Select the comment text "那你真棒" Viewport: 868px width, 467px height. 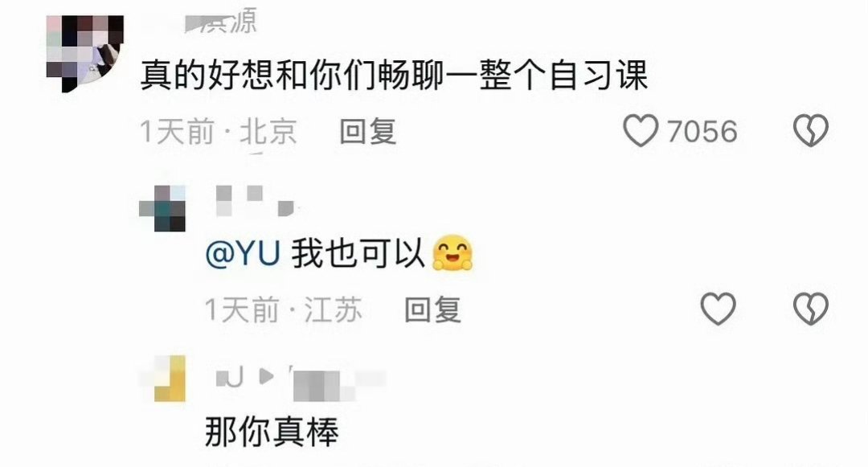point(272,432)
